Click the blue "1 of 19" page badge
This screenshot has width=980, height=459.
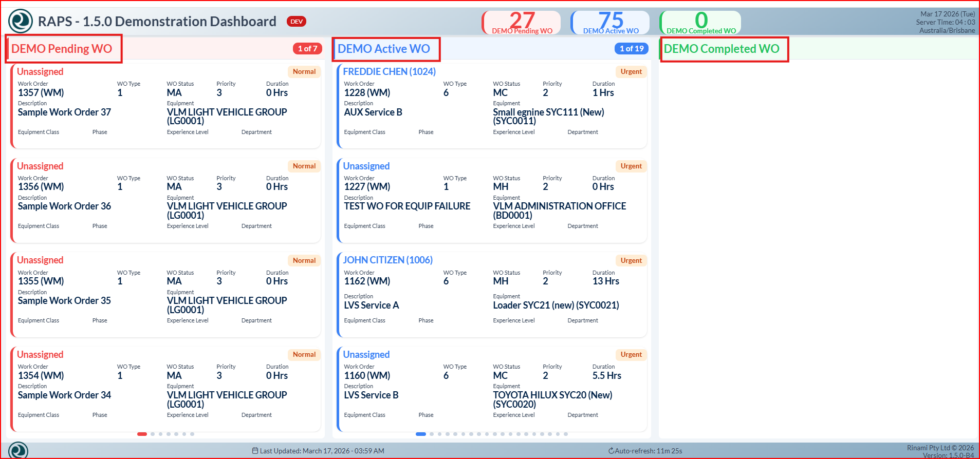coord(631,49)
